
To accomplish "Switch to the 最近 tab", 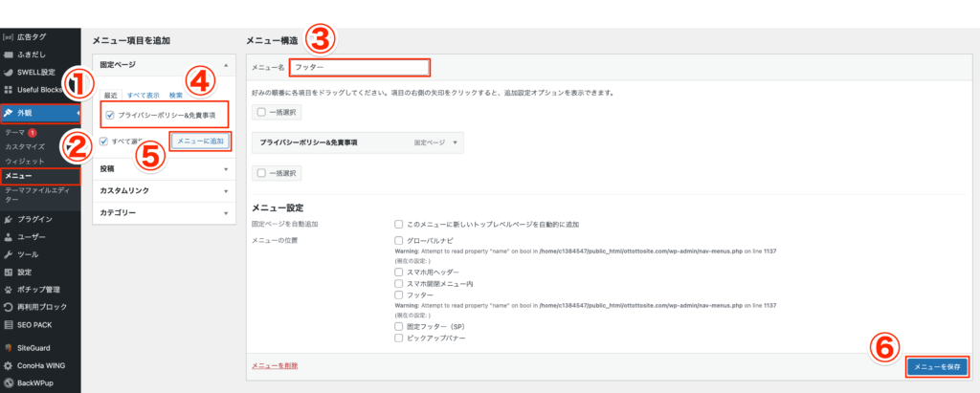I will click(111, 96).
